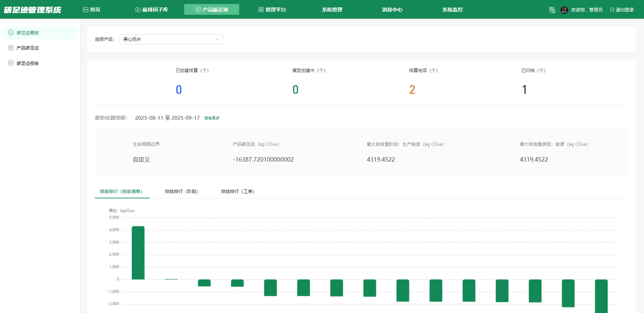The width and height of the screenshot is (644, 313).
Task: Click the grid icon beside 管理平台
Action: tap(261, 10)
